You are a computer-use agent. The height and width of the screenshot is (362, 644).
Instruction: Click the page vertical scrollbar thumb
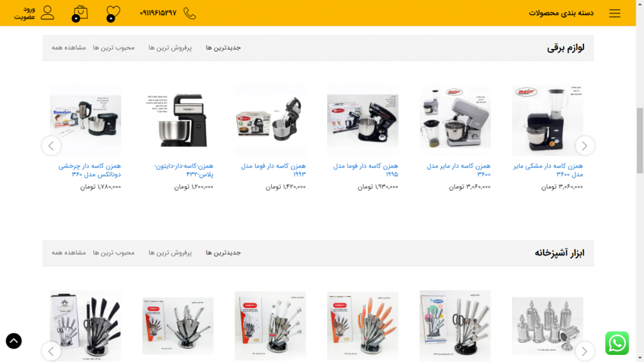point(640,140)
